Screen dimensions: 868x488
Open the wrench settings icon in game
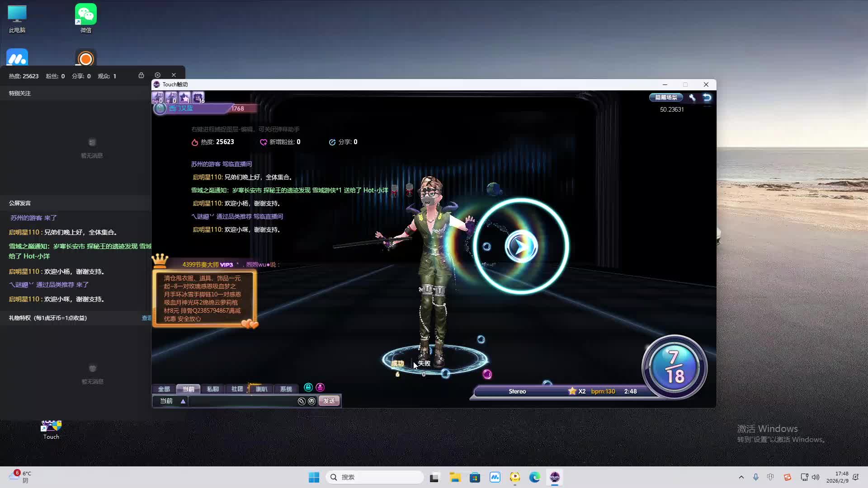(x=692, y=97)
